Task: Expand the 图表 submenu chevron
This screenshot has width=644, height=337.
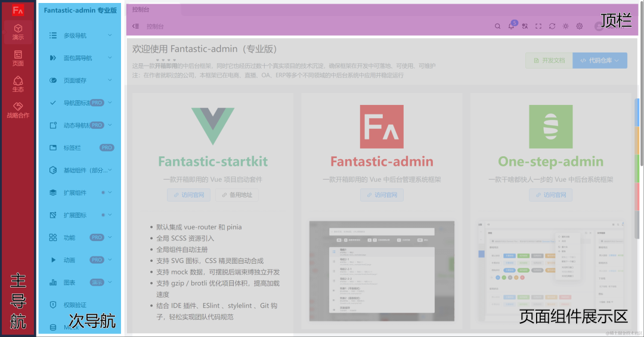Action: (x=110, y=282)
